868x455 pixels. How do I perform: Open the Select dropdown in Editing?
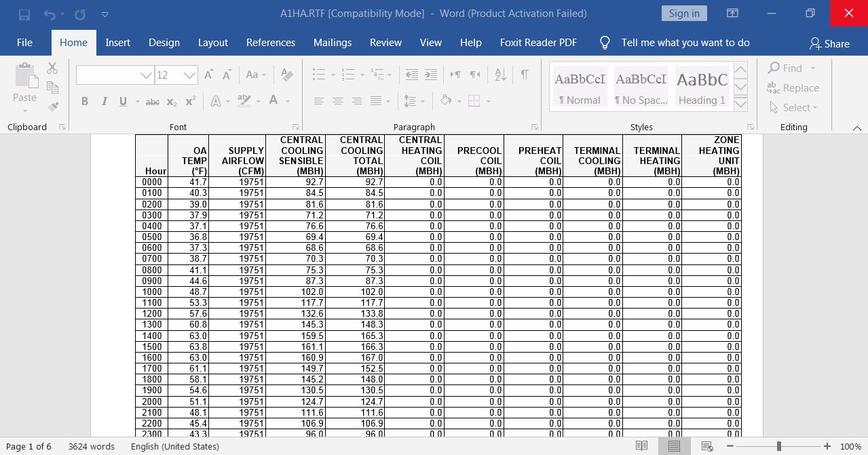[x=794, y=107]
